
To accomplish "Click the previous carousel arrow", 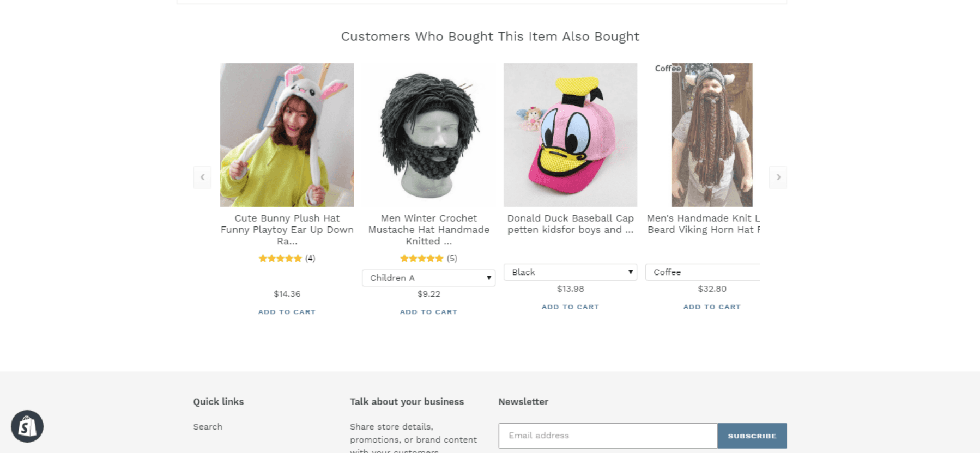I will (x=202, y=177).
